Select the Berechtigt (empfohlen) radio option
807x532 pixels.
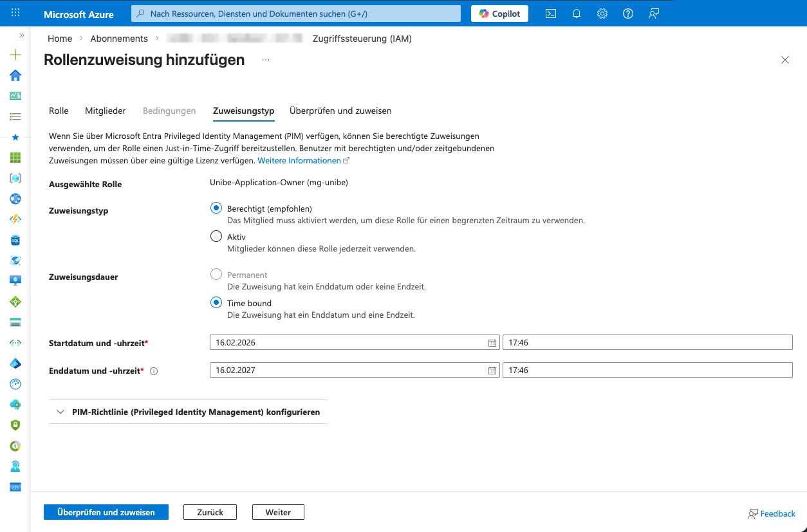point(216,208)
